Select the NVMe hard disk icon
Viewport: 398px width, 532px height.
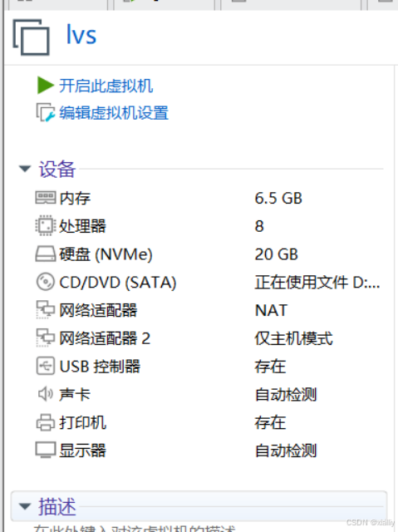pos(46,254)
